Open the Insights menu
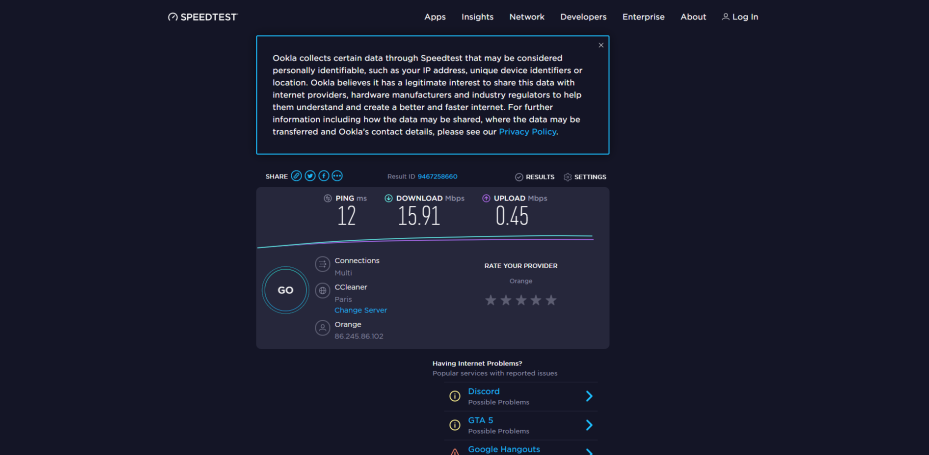This screenshot has height=455, width=929. coord(478,17)
